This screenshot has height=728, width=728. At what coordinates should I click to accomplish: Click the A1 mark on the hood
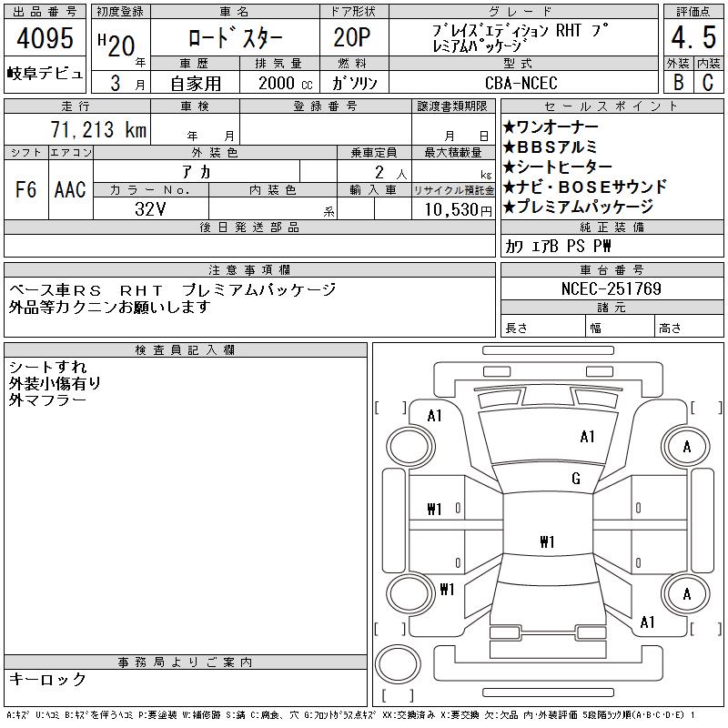coord(587,437)
